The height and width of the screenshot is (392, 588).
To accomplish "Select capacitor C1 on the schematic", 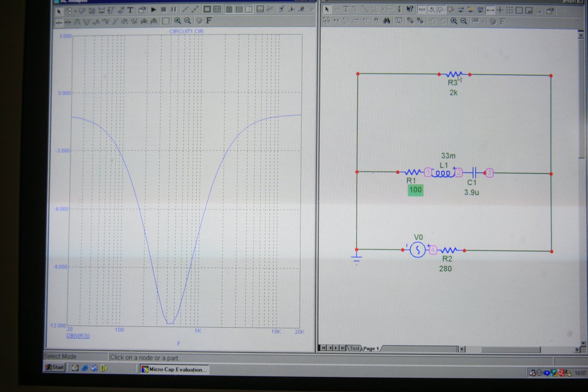I will click(x=473, y=173).
